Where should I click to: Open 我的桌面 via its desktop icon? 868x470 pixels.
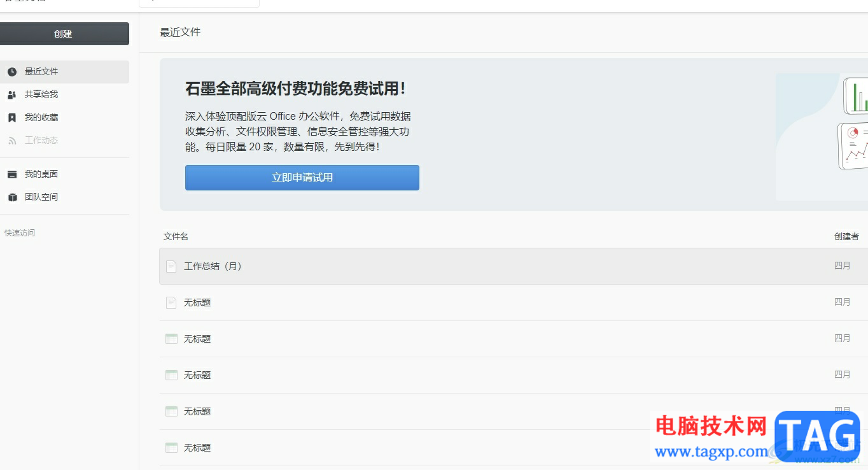tap(12, 174)
